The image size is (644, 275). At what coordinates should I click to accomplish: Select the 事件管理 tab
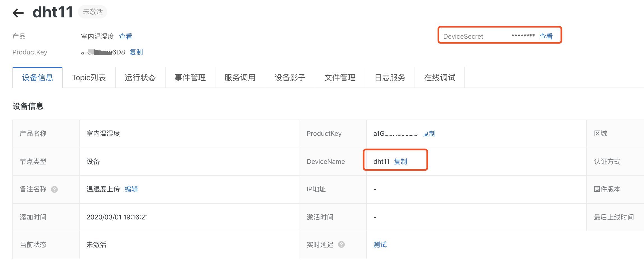tap(190, 78)
